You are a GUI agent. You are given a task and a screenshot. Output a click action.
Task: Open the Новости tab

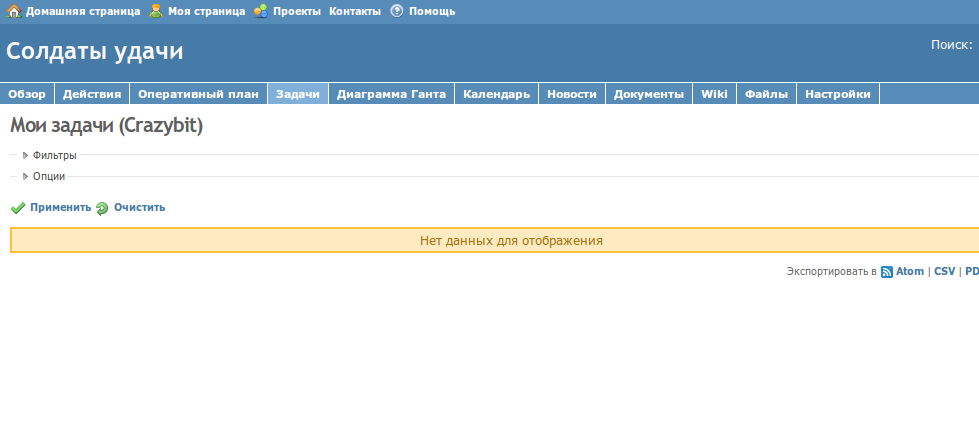572,94
